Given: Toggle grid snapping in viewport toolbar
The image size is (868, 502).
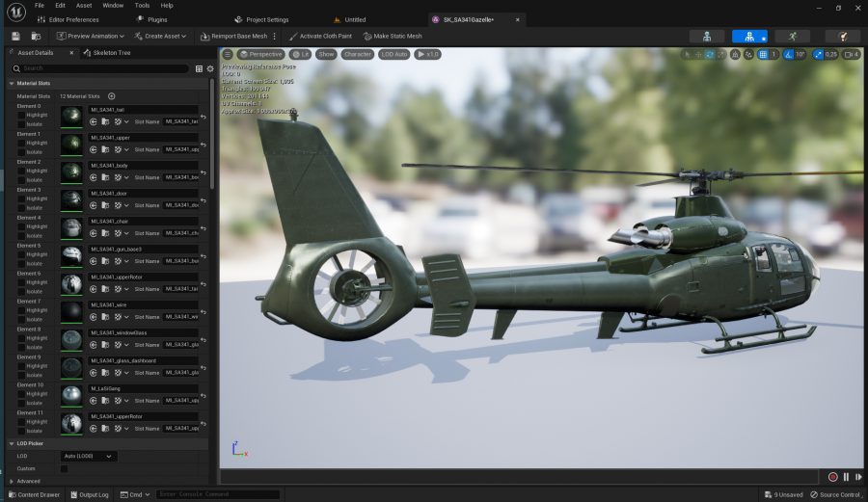Looking at the screenshot, I should (x=764, y=54).
